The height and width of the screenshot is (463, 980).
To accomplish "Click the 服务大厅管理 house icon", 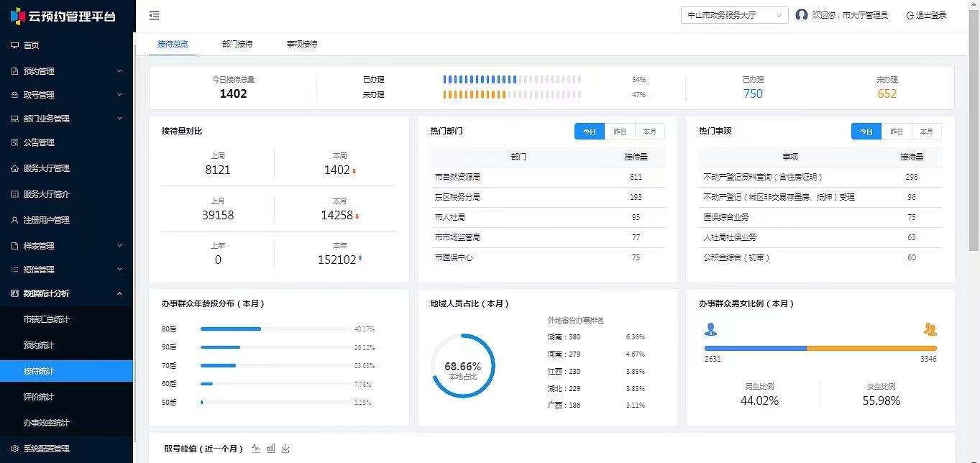I will point(14,168).
